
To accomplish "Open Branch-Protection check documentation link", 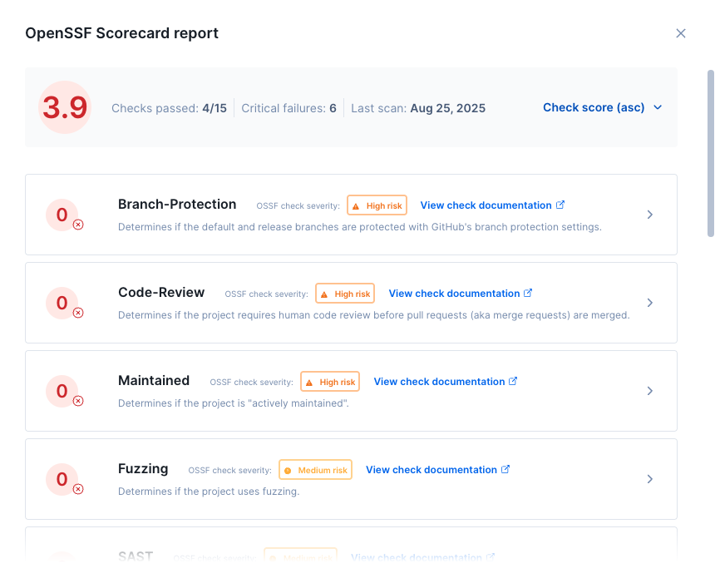I will coord(492,205).
